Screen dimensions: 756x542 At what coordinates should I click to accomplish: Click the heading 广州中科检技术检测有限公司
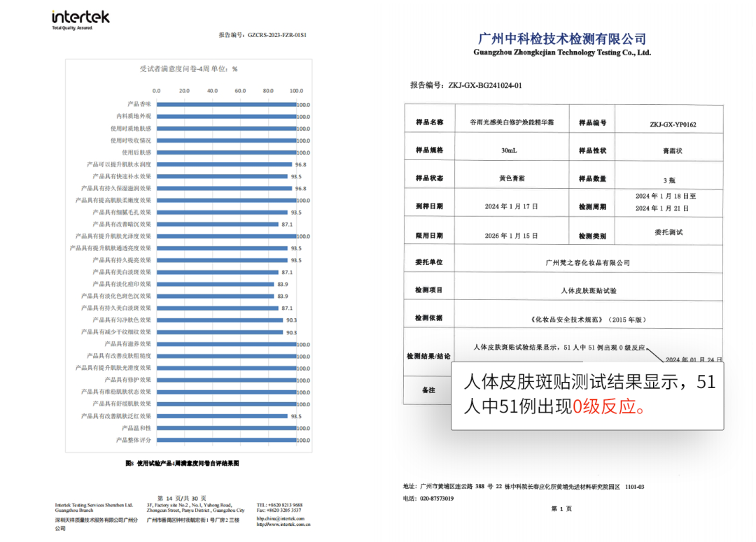562,38
